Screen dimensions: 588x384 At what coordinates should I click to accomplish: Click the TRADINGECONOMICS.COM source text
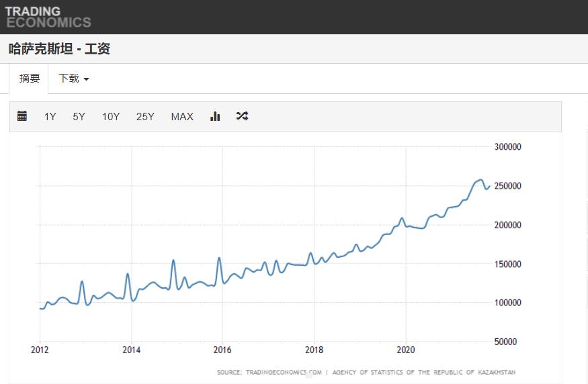284,372
